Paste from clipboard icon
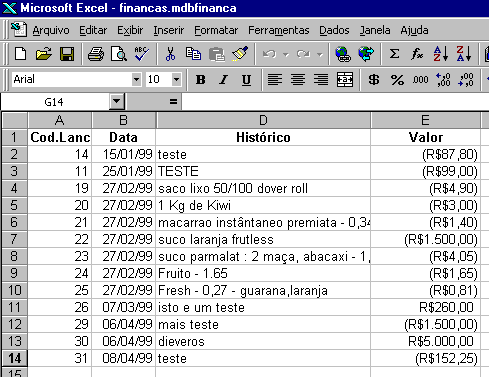This screenshot has width=489, height=377. point(217,54)
